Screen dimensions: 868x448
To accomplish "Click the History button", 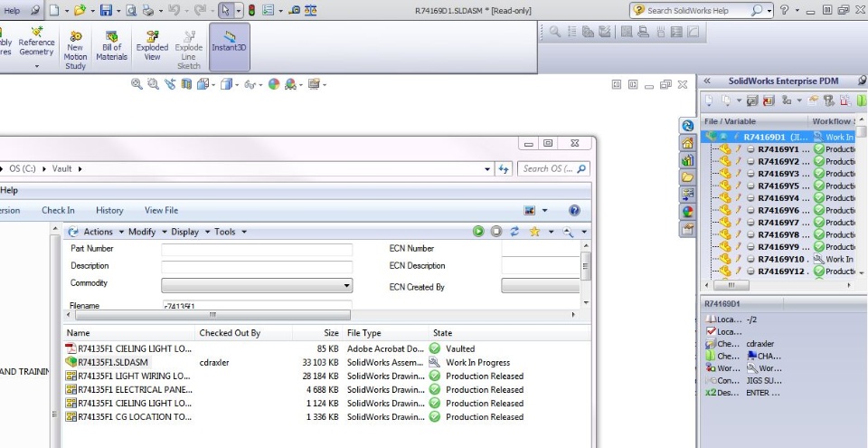I will pos(109,210).
